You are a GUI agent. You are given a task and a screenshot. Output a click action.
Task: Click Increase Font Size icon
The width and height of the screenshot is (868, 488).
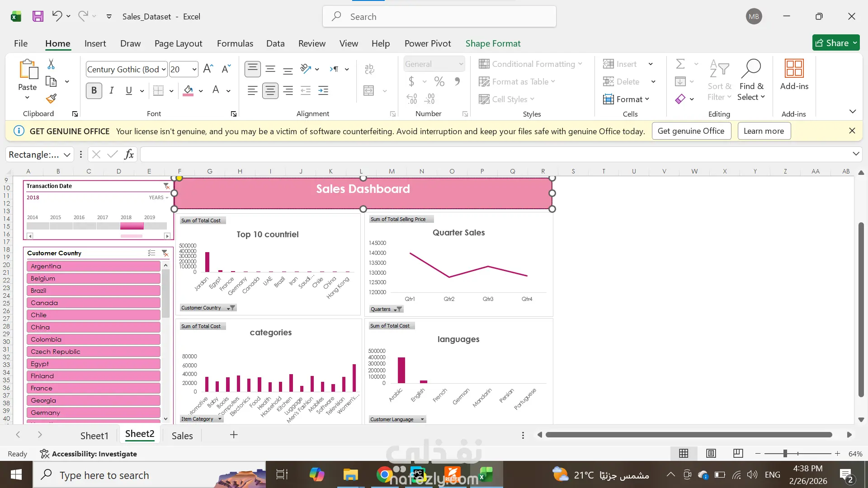click(x=208, y=69)
